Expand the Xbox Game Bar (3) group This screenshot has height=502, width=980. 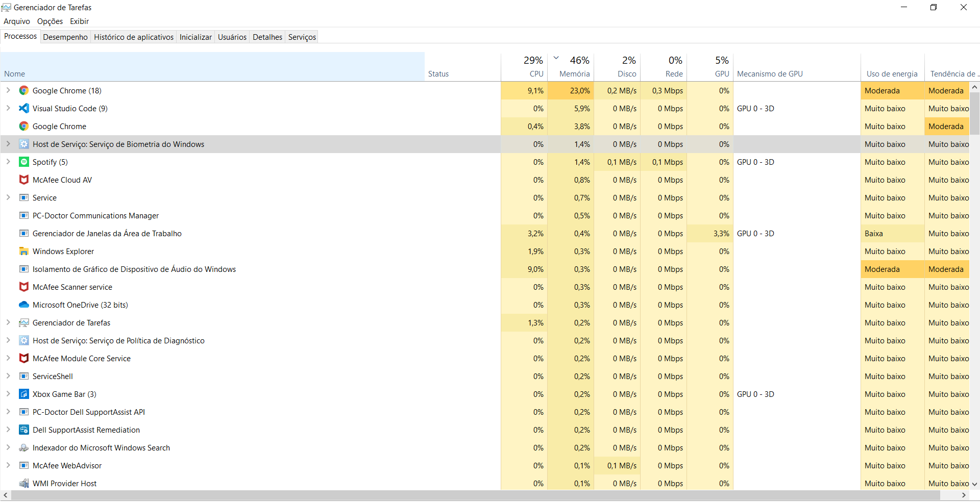(8, 394)
